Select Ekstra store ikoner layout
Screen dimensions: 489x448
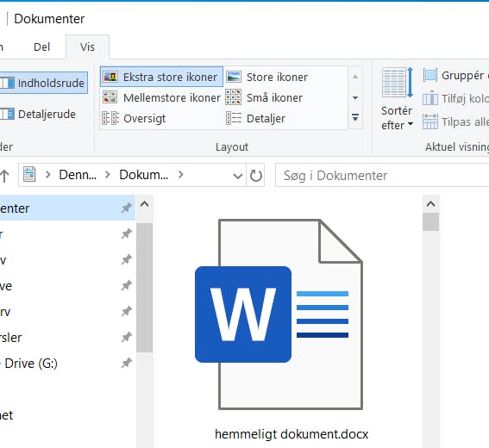pyautogui.click(x=161, y=77)
